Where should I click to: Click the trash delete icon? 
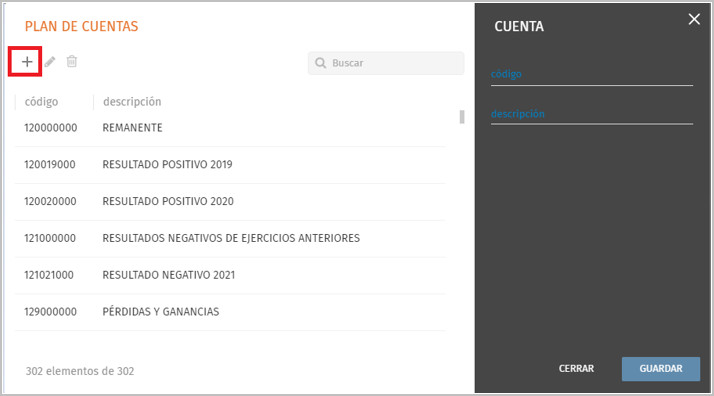(71, 61)
